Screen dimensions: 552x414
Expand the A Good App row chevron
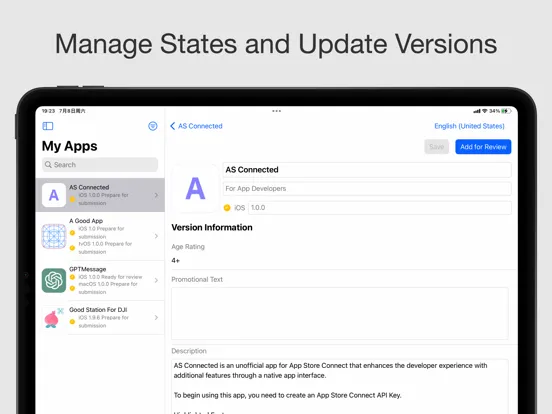(156, 236)
